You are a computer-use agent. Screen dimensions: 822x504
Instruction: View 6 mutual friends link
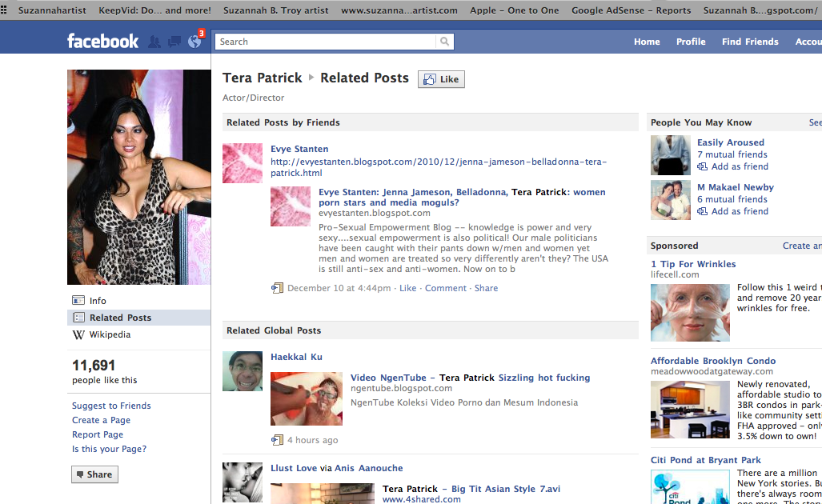click(732, 199)
